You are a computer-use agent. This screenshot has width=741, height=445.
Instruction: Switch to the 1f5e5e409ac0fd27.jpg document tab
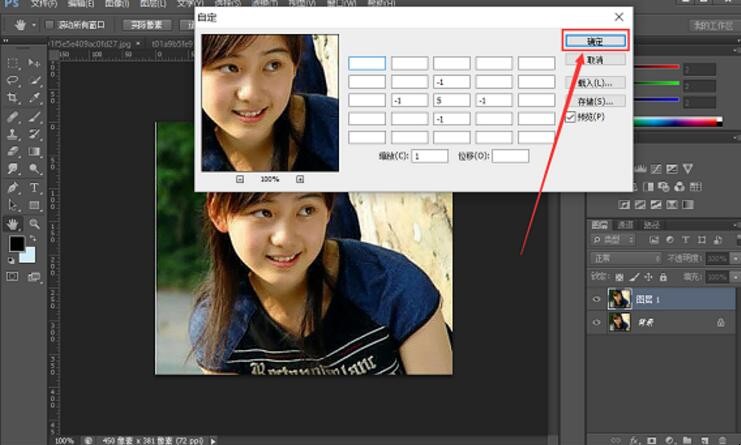click(90, 43)
